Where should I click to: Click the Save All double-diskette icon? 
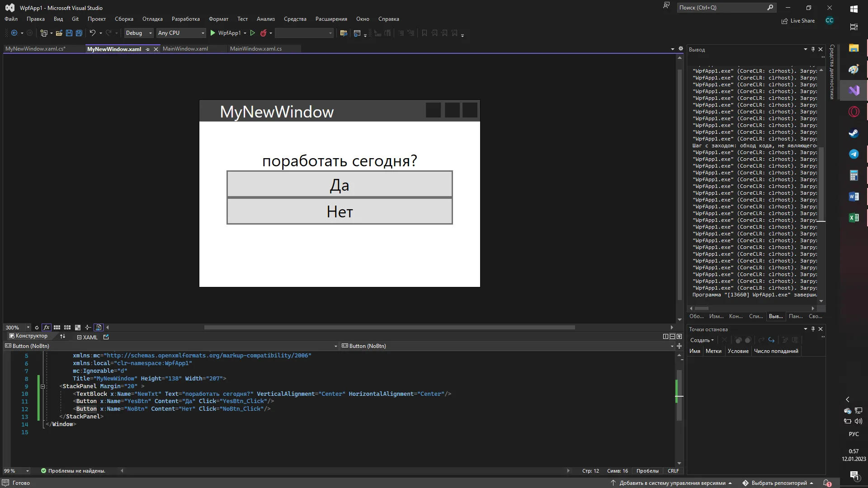pyautogui.click(x=79, y=33)
